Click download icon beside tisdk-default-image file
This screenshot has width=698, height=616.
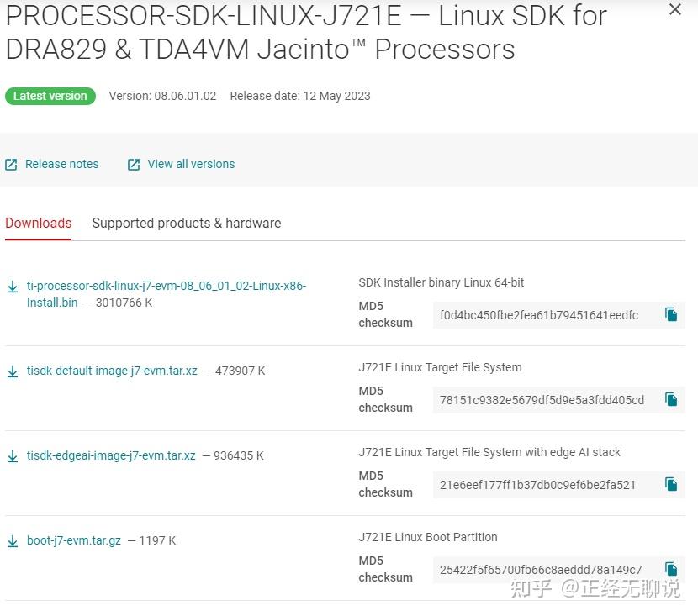click(x=13, y=371)
